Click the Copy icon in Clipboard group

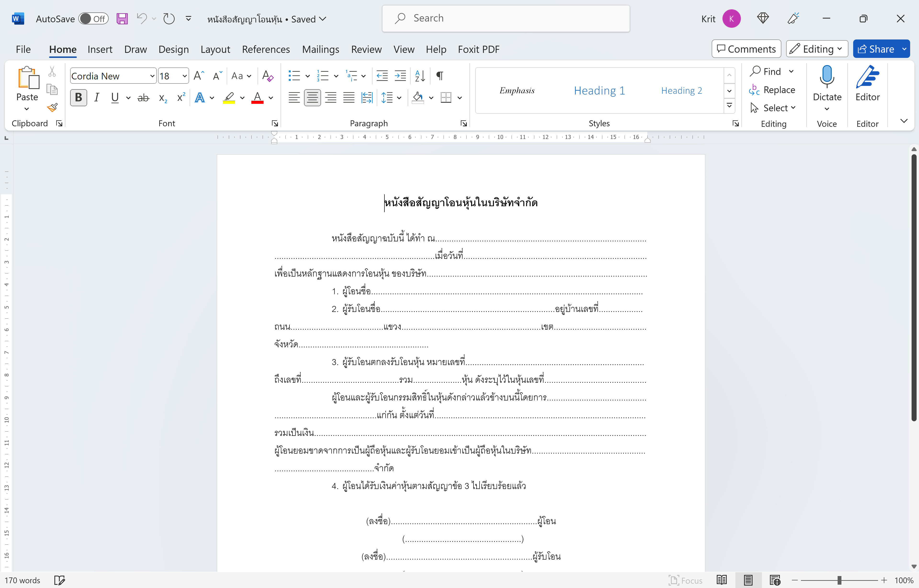tap(52, 89)
